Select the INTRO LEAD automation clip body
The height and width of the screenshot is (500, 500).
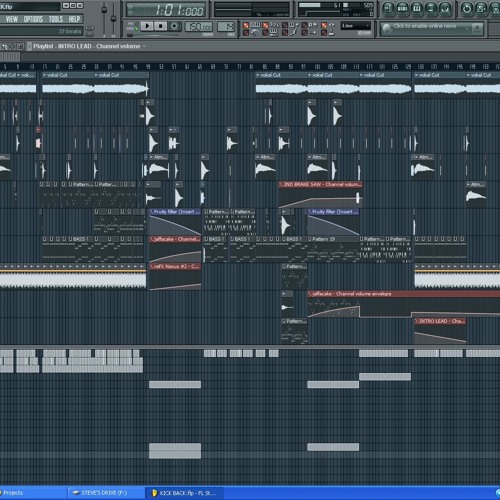pos(440,334)
